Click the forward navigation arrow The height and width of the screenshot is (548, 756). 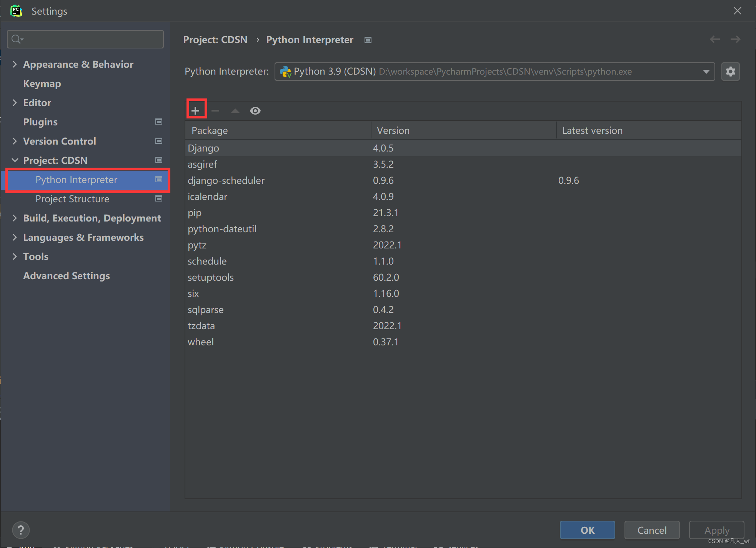736,39
